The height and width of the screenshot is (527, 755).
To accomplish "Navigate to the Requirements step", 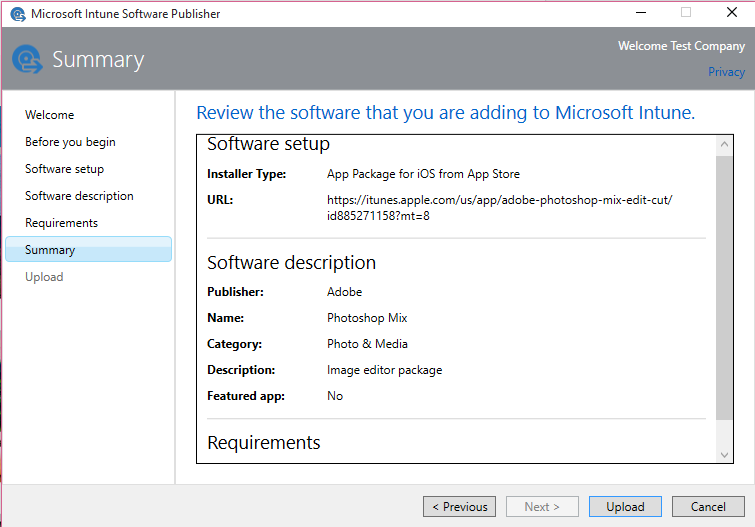I will (61, 223).
